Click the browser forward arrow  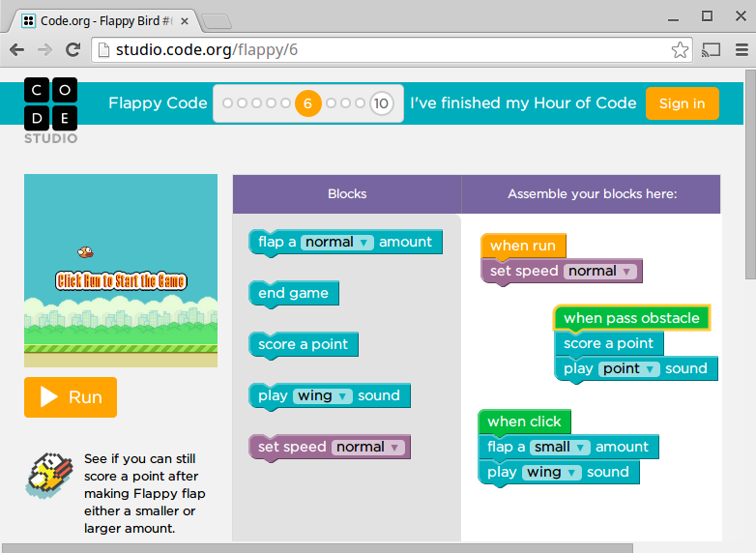(44, 49)
